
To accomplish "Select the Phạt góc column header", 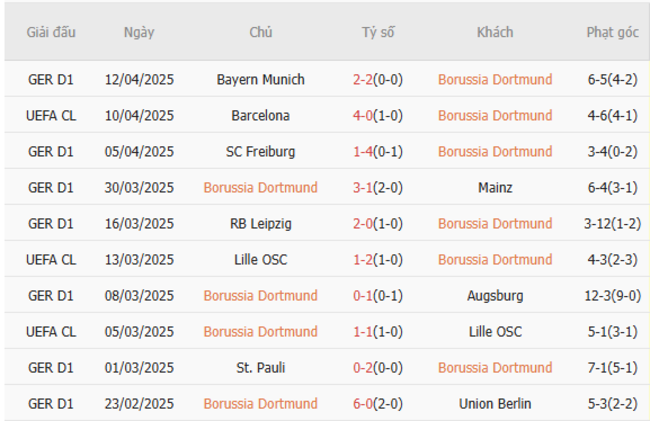I will click(612, 32).
